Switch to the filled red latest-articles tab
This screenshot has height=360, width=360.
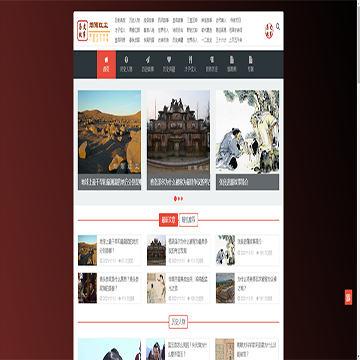pyautogui.click(x=168, y=220)
